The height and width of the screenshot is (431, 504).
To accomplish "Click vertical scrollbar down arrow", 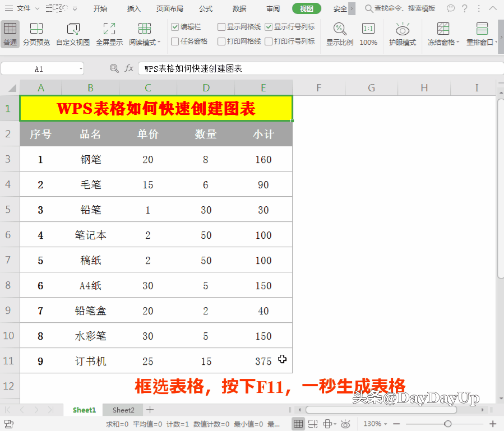I will (501, 398).
